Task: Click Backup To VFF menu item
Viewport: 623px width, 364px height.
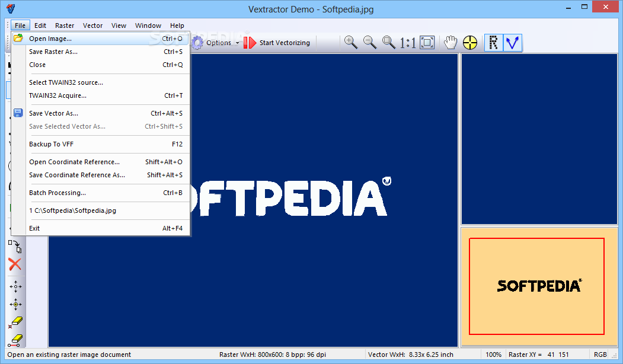Action: point(101,144)
